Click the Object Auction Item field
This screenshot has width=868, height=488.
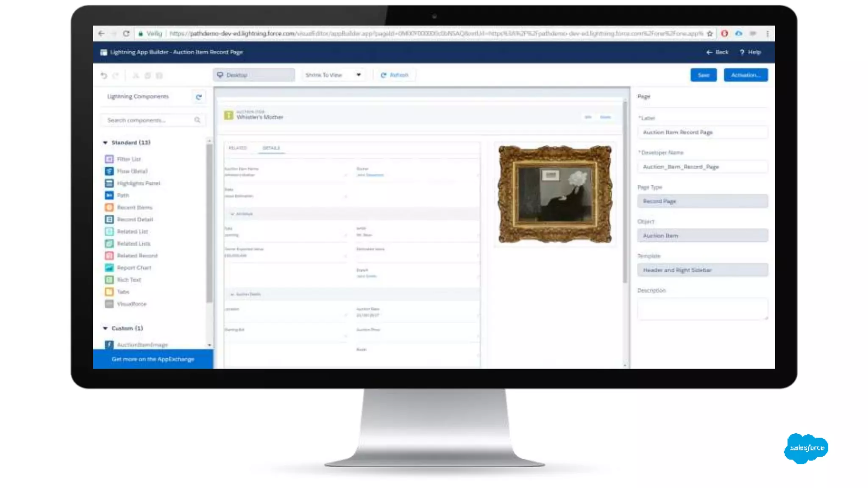702,236
